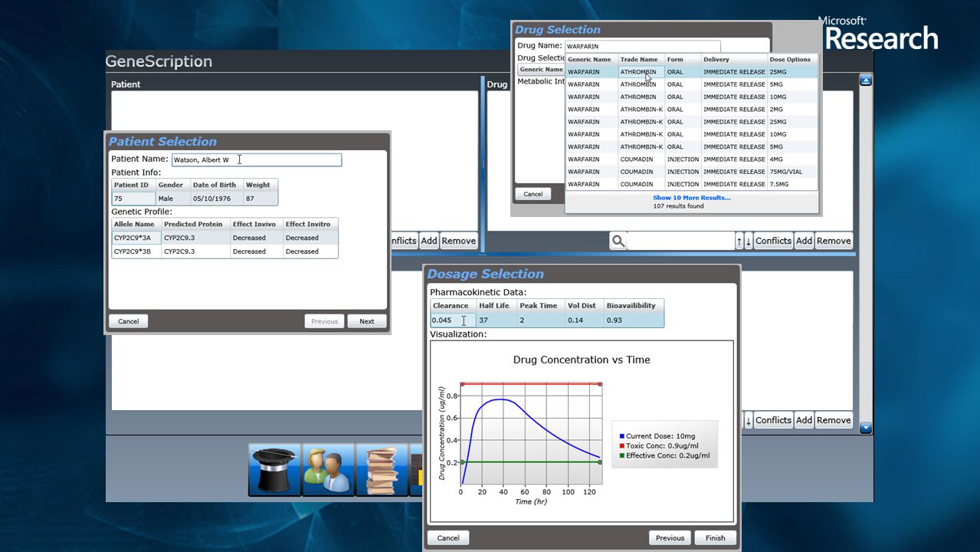
Task: Click the Trade Name column header
Action: click(x=641, y=59)
